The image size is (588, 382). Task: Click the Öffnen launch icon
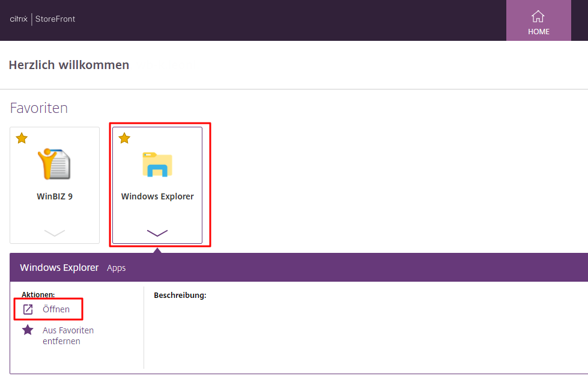(28, 309)
